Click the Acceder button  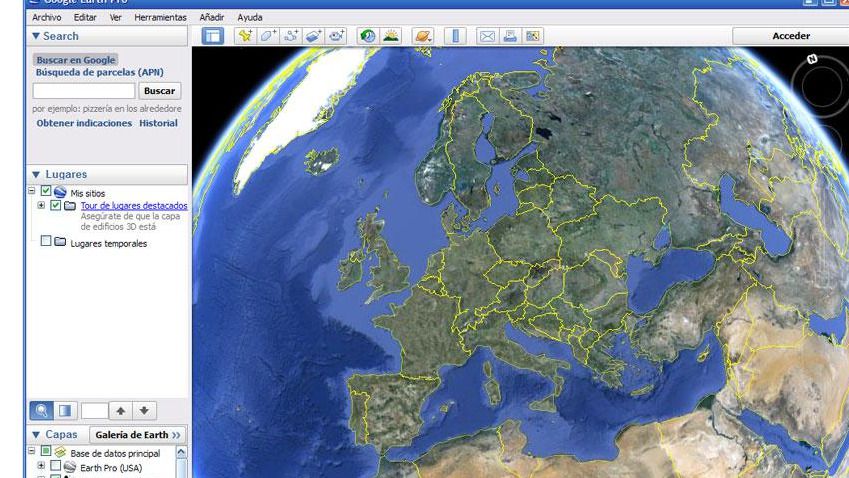[x=791, y=36]
